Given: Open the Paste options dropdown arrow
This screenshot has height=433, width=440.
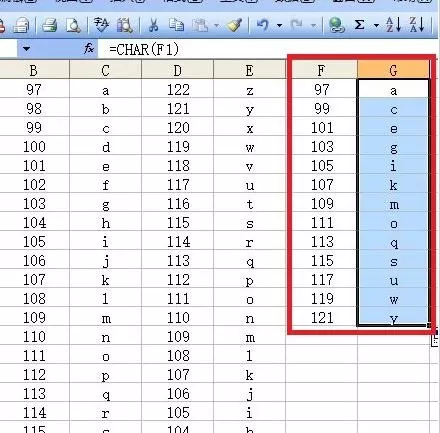Looking at the screenshot, I should pos(217,25).
